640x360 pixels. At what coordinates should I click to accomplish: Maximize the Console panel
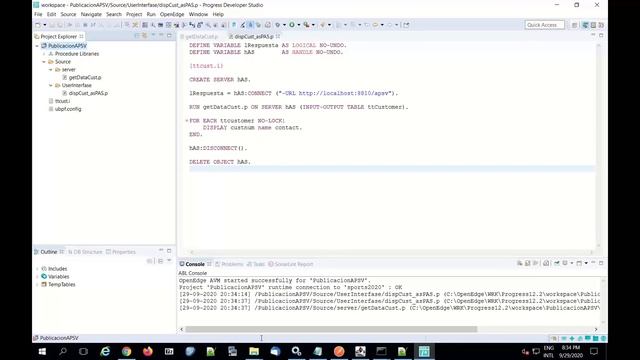tap(601, 263)
